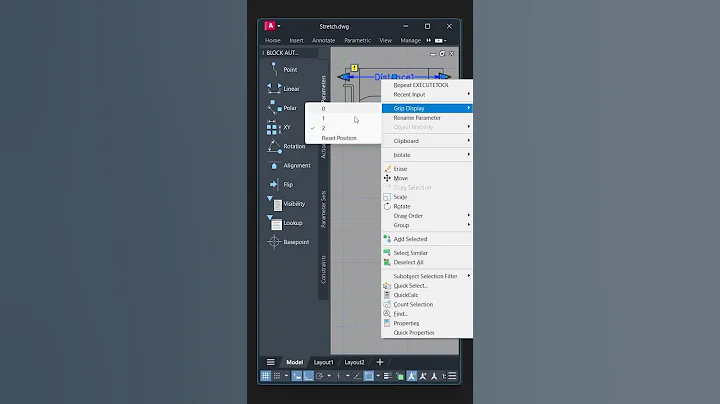Viewport: 720px width, 404px height.
Task: Open QuickCalc from the context menu
Action: click(427, 295)
